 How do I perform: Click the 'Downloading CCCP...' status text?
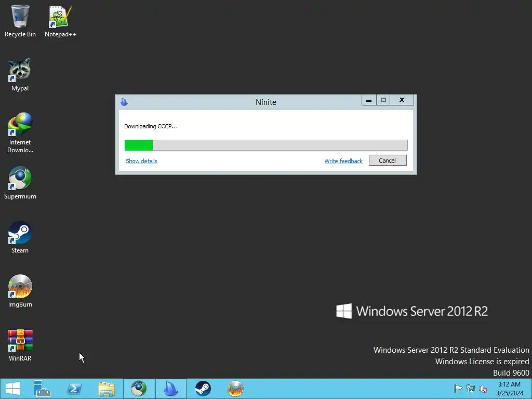point(151,126)
